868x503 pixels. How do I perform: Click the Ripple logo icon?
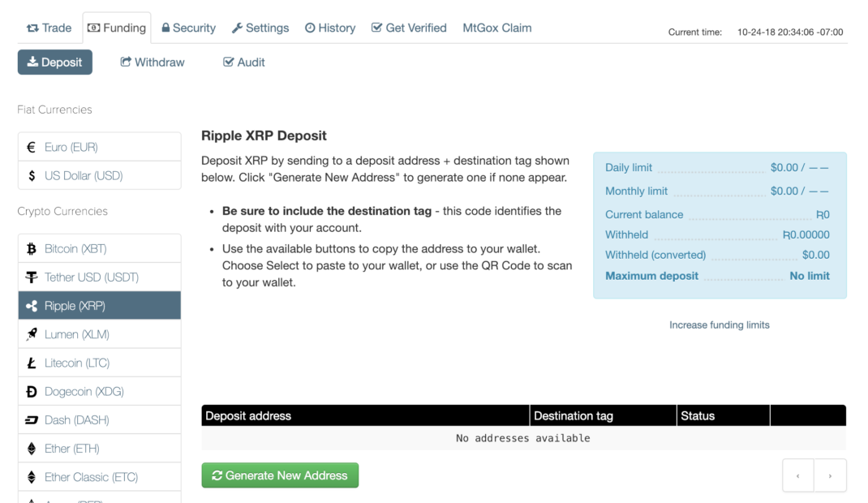coord(32,306)
